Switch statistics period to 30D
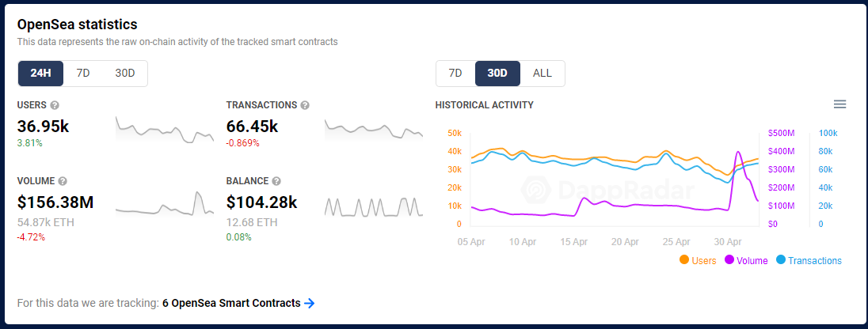The height and width of the screenshot is (329, 868). click(124, 74)
